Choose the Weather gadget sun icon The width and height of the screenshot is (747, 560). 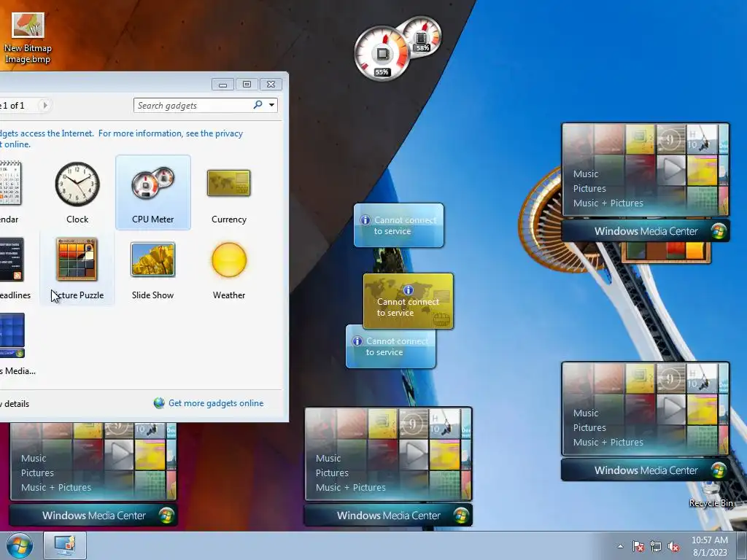click(x=228, y=260)
